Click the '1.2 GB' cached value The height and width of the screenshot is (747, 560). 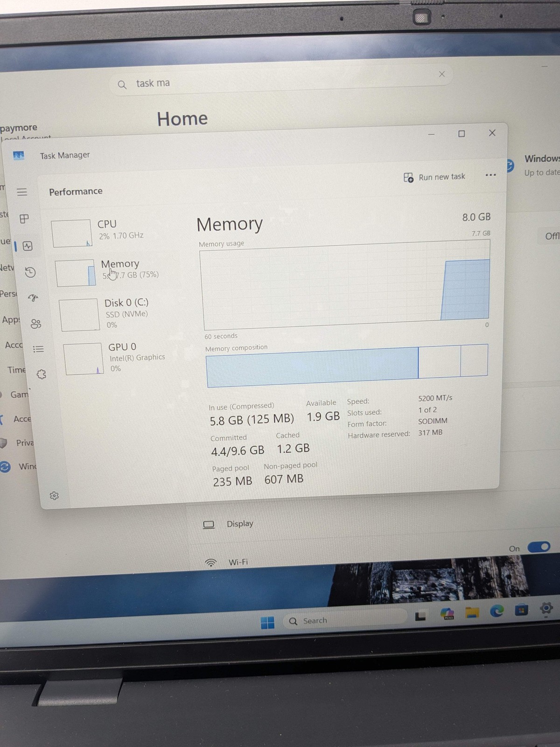point(293,449)
